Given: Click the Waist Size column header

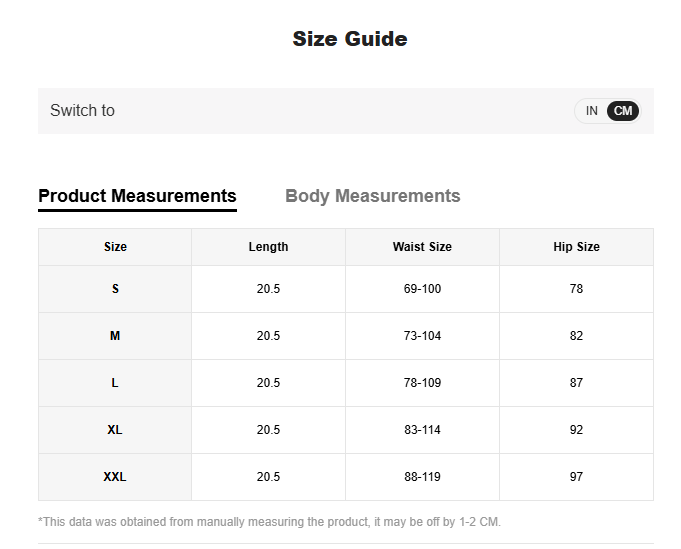Looking at the screenshot, I should click(x=422, y=247).
